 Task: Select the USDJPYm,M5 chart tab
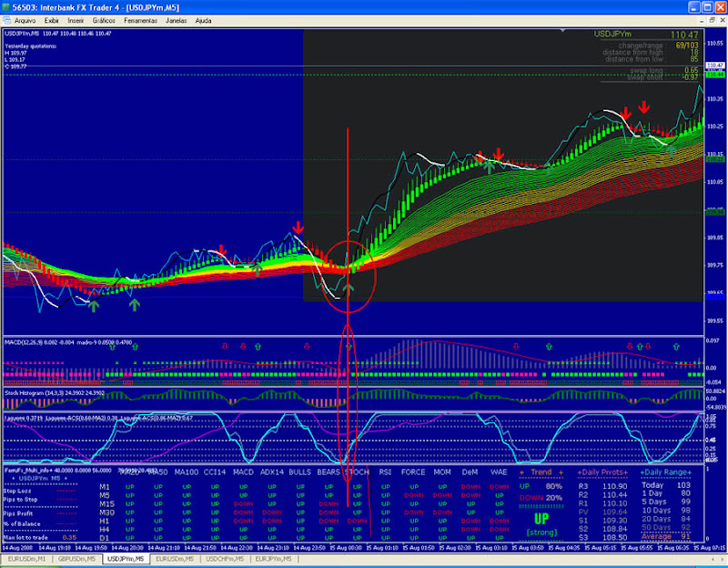126,559
